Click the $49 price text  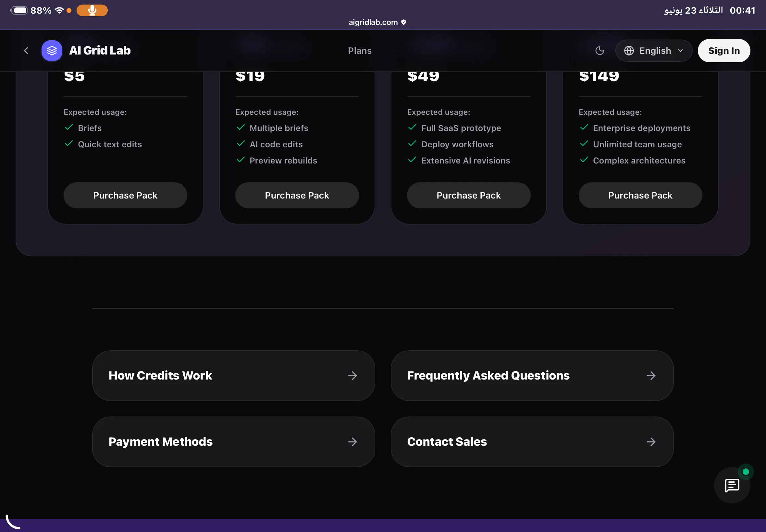point(423,77)
